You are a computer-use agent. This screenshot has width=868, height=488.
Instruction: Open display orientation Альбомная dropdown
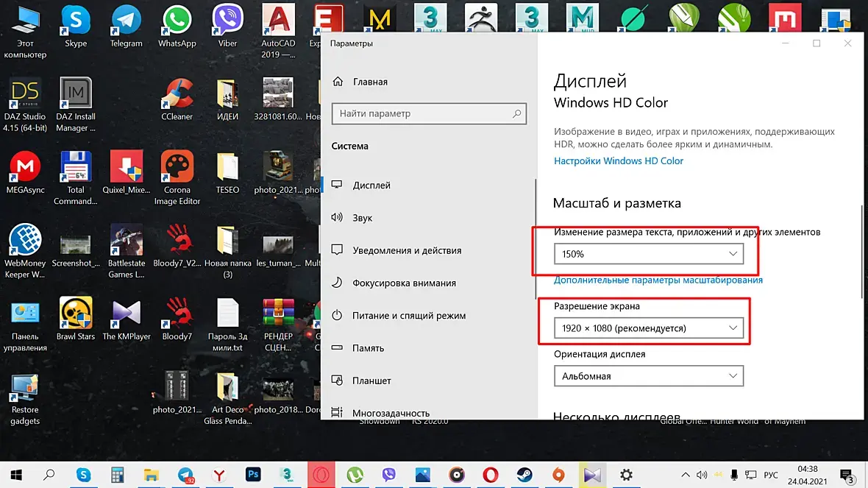point(648,376)
